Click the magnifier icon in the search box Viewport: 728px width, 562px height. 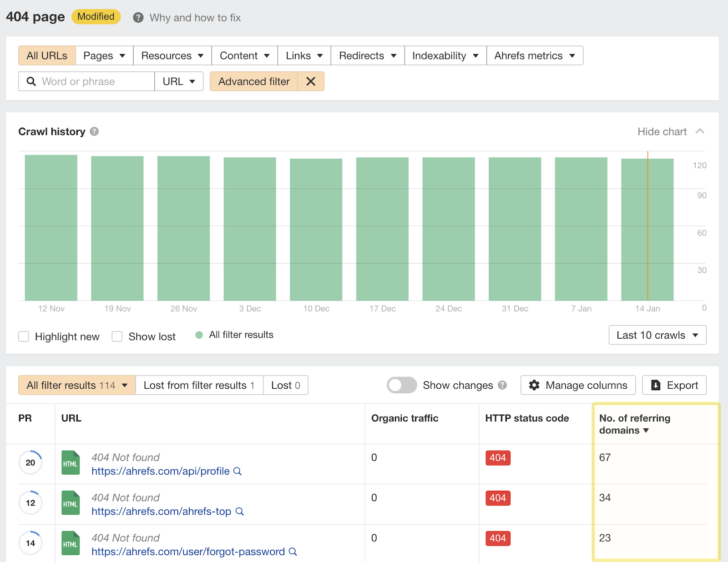coord(31,81)
